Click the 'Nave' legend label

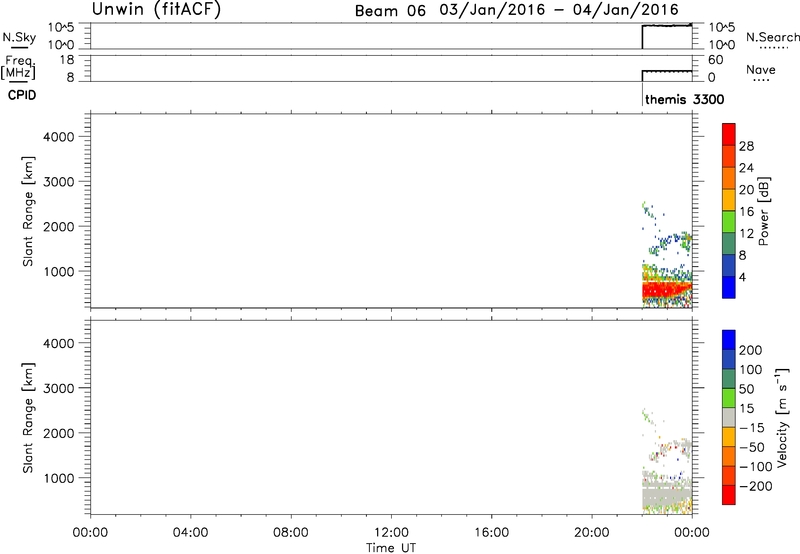tap(761, 70)
